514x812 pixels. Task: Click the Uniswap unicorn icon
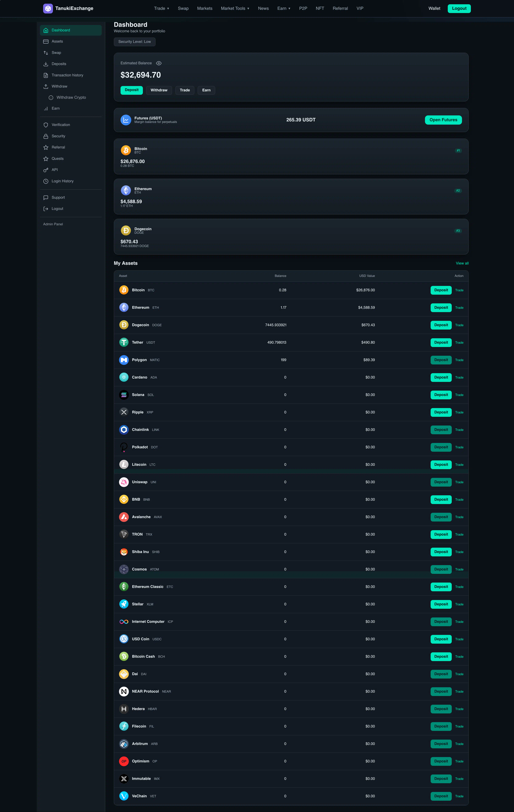coord(124,482)
